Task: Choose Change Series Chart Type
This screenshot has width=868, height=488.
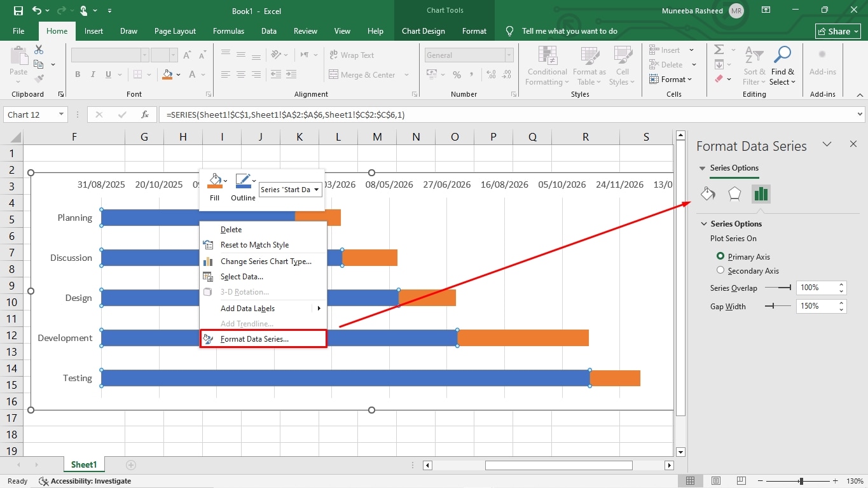Action: click(x=263, y=261)
